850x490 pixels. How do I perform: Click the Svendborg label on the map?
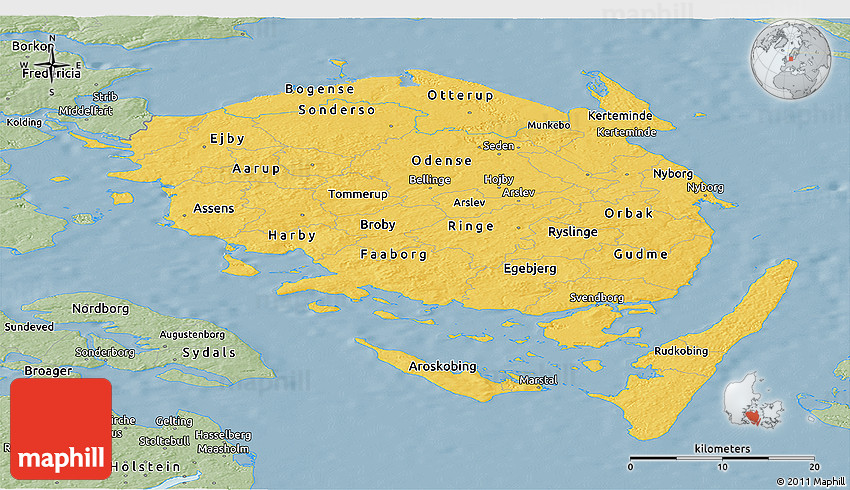[596, 298]
